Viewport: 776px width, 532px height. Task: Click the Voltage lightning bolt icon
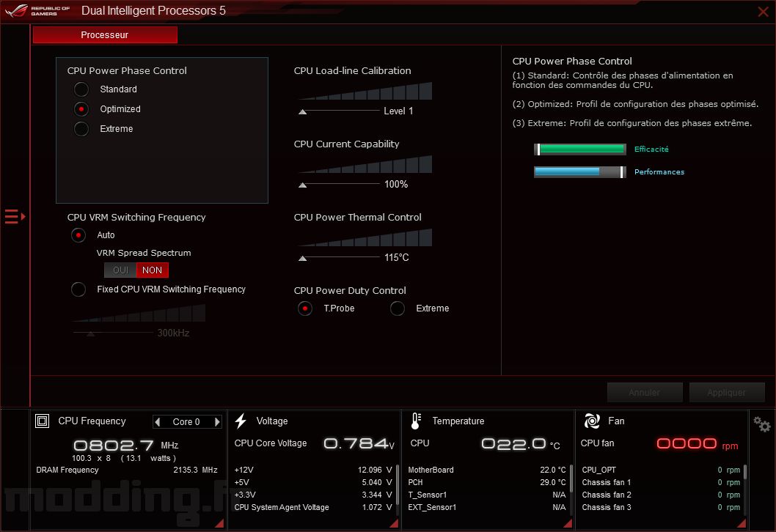tap(241, 421)
